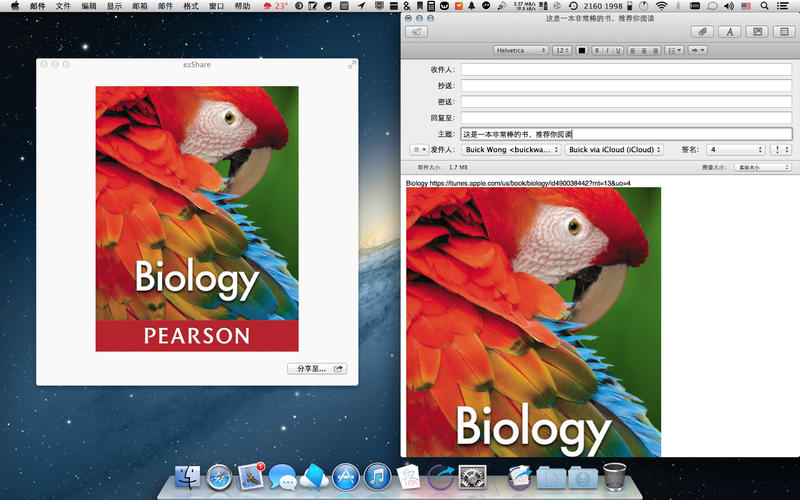Open App Store from the Dock

(x=345, y=478)
